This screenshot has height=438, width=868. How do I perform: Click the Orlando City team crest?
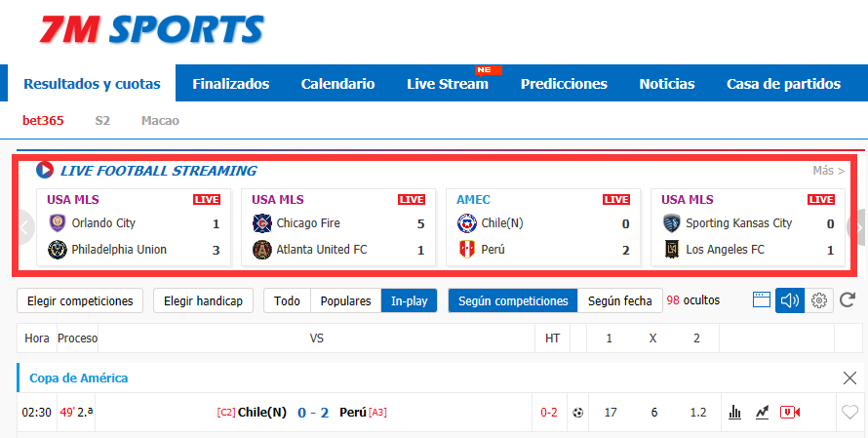pyautogui.click(x=57, y=223)
